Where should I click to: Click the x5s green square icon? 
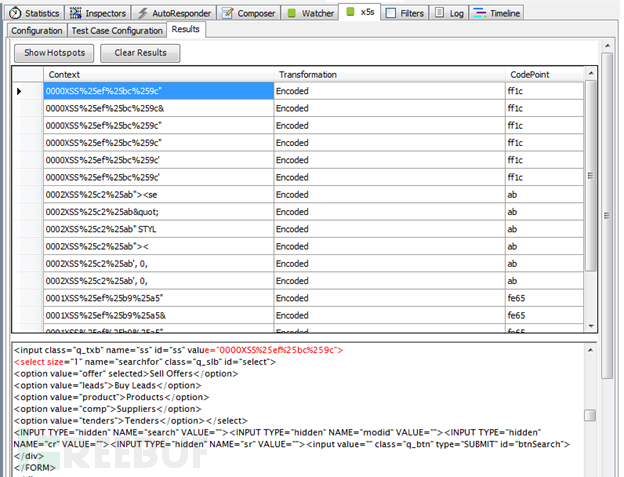(350, 12)
